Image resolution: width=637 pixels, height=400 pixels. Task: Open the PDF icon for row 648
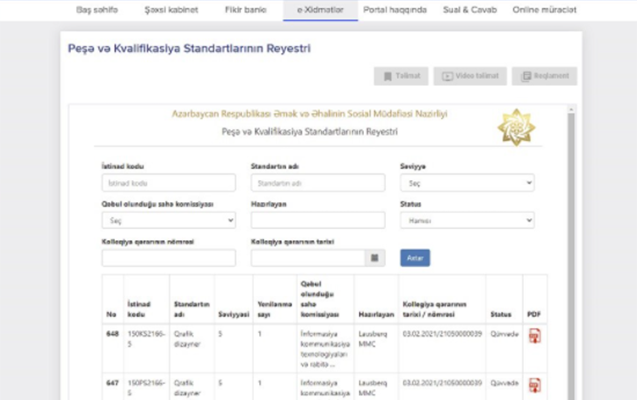coord(534,336)
